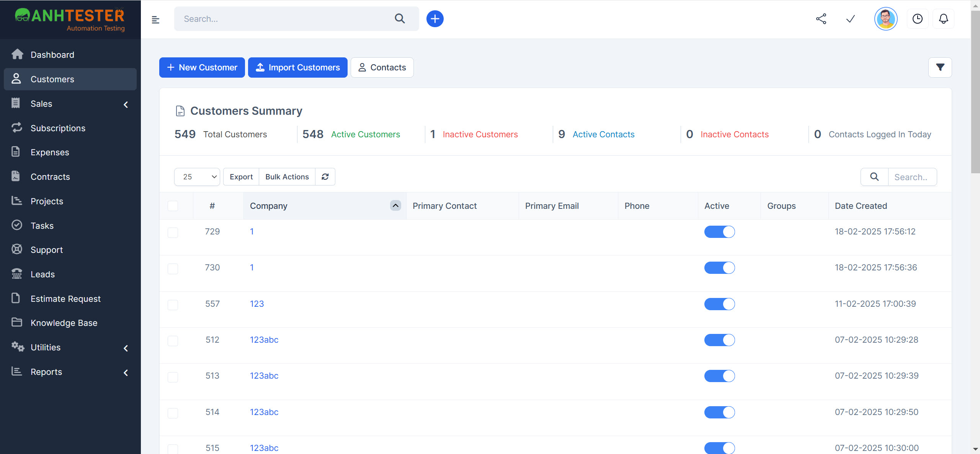Reload the table with refresh icon
Viewport: 980px width, 454px height.
tap(325, 177)
